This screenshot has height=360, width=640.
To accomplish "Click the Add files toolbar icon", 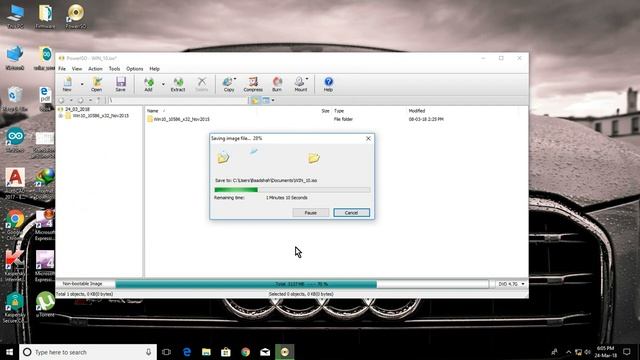I will point(149,84).
